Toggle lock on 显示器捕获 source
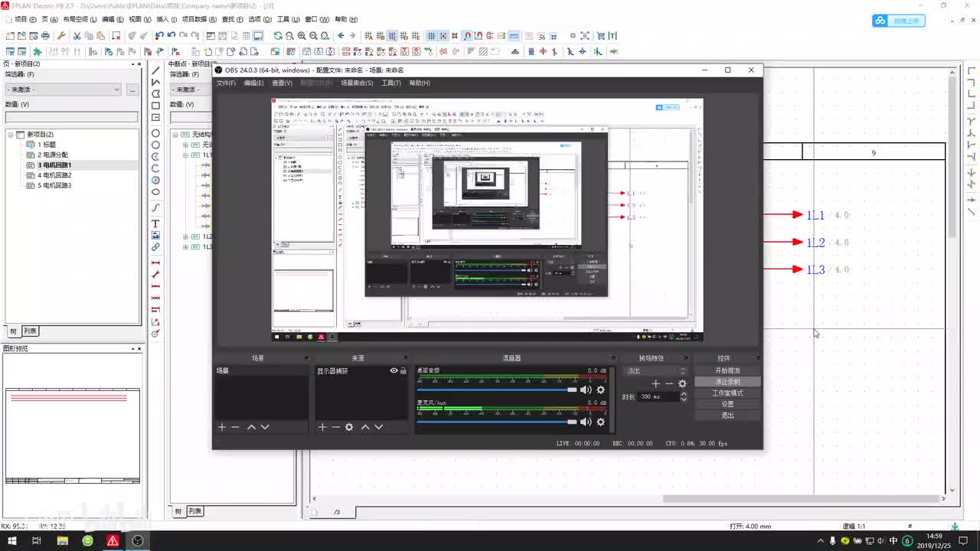The height and width of the screenshot is (551, 980). (403, 370)
